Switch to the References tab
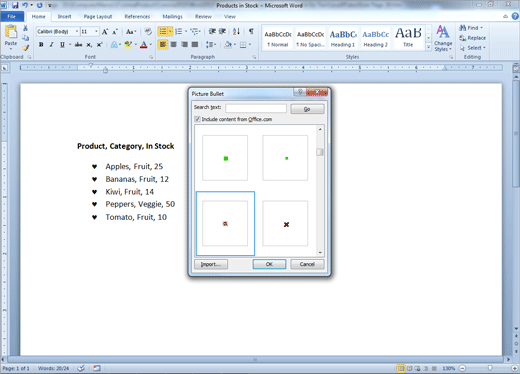The height and width of the screenshot is (374, 520). coord(137,16)
